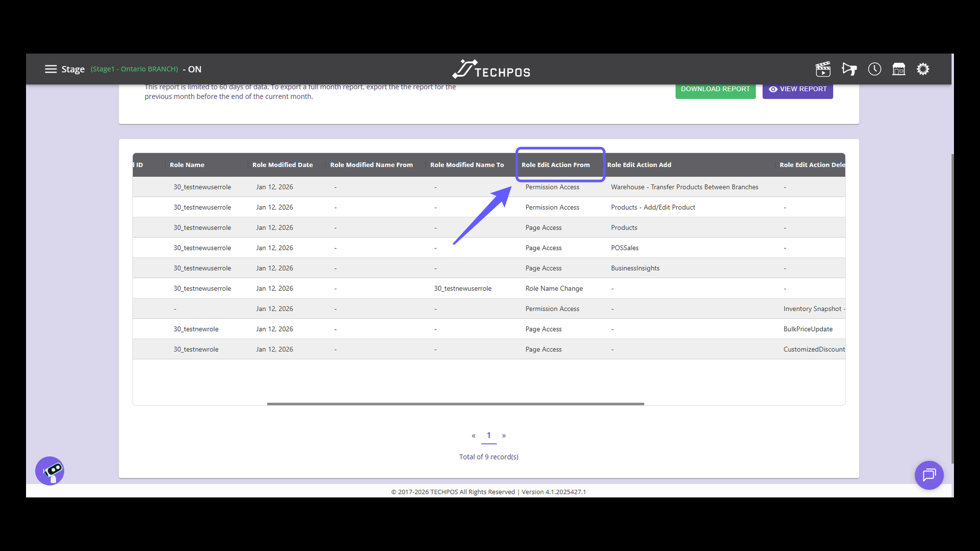Select page 1 in the pagination
Viewport: 980px width, 551px height.
488,436
